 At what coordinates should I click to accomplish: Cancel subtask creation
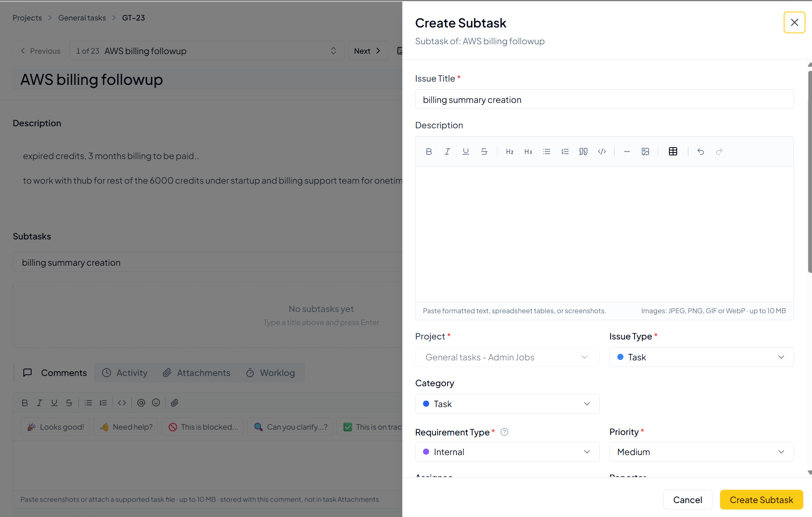[687, 500]
